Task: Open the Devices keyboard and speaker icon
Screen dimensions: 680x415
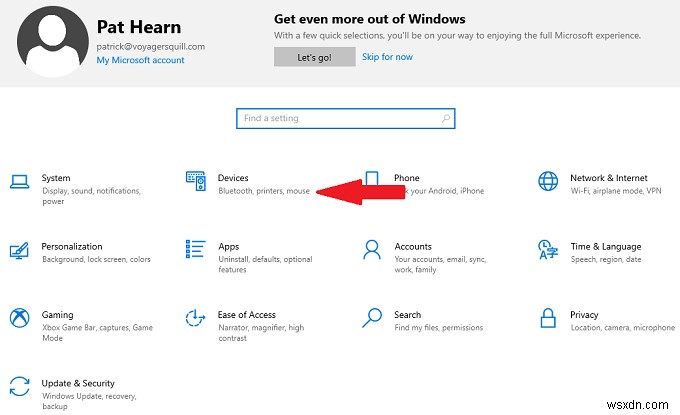Action: [196, 181]
